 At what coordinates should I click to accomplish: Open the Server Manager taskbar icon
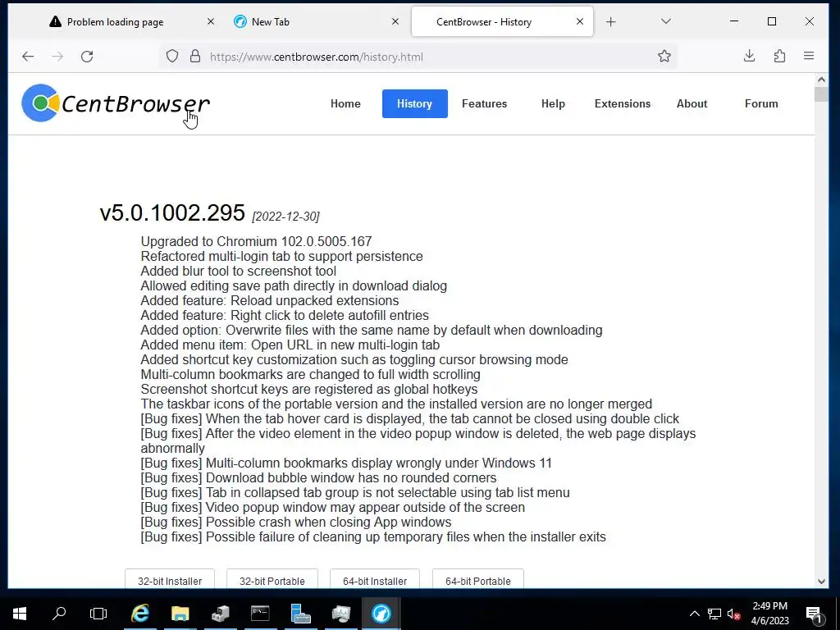tap(300, 614)
